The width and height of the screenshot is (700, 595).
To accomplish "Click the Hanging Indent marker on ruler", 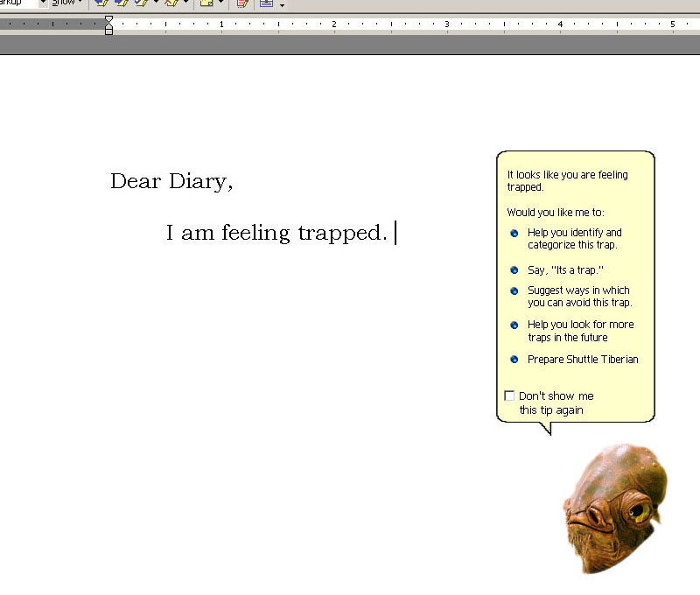I will (108, 26).
